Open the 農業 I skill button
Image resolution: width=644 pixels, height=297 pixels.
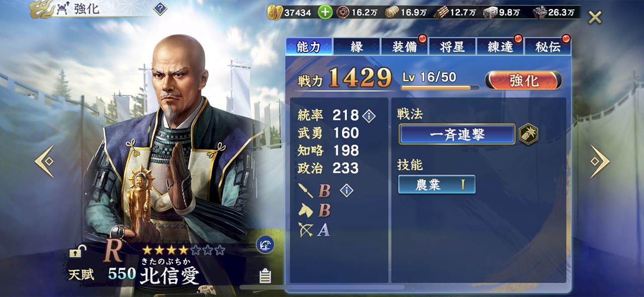(437, 184)
